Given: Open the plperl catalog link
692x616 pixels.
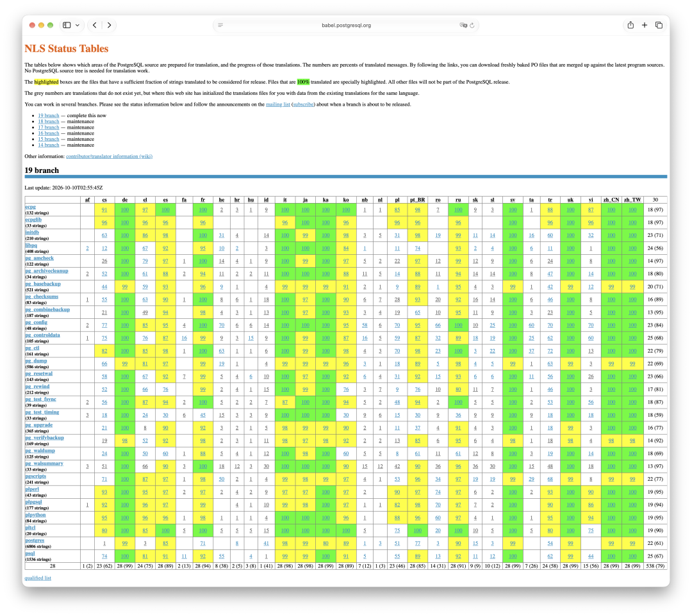Looking at the screenshot, I should (x=32, y=489).
